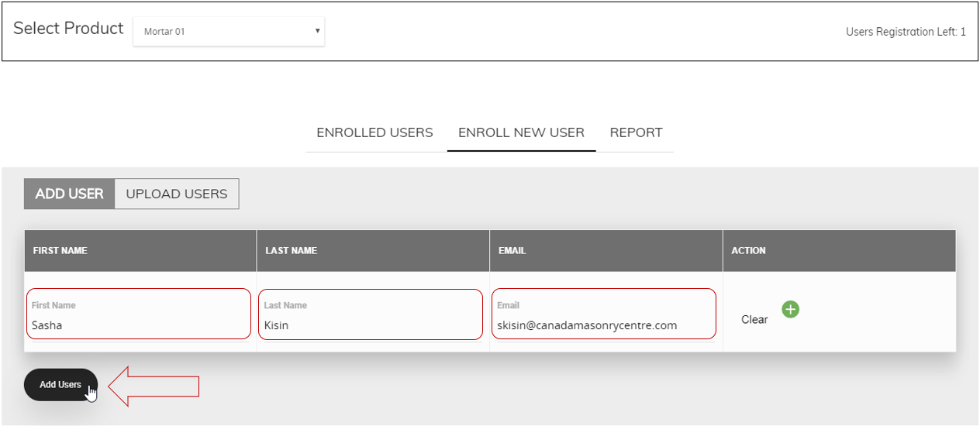The width and height of the screenshot is (980, 426).
Task: Click the Clear action link
Action: click(754, 319)
